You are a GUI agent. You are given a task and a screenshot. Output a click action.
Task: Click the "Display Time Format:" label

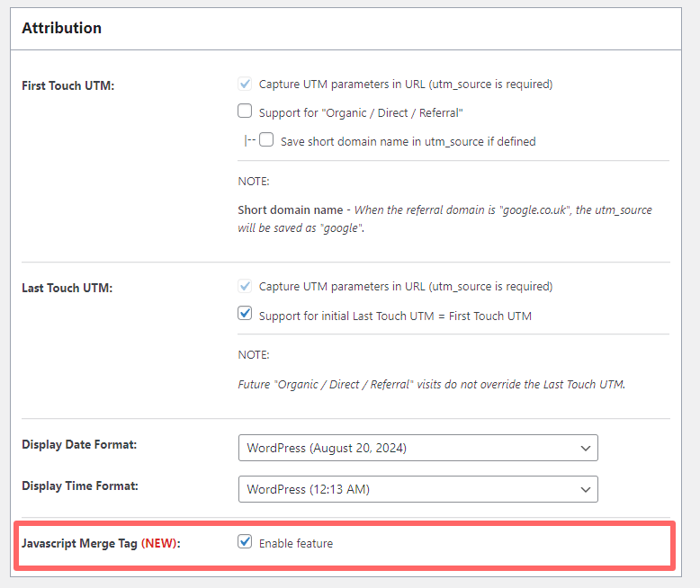[x=79, y=486]
